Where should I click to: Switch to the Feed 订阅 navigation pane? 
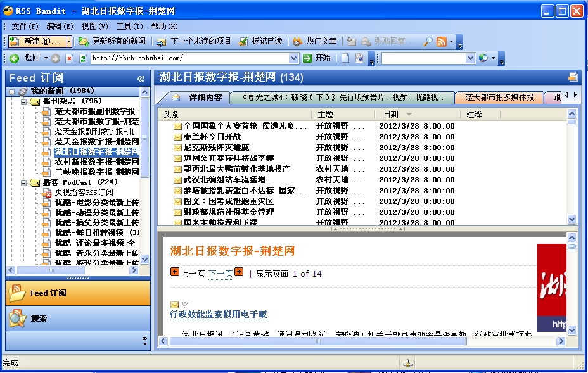tap(78, 293)
